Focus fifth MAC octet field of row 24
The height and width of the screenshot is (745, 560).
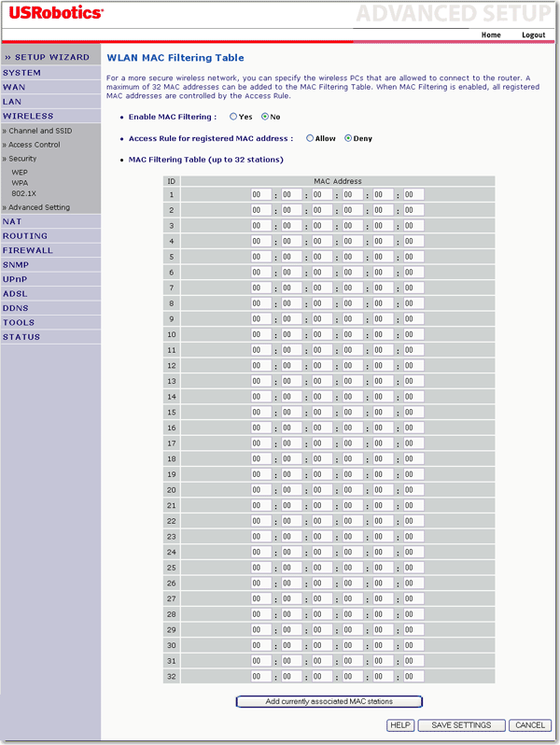click(384, 552)
